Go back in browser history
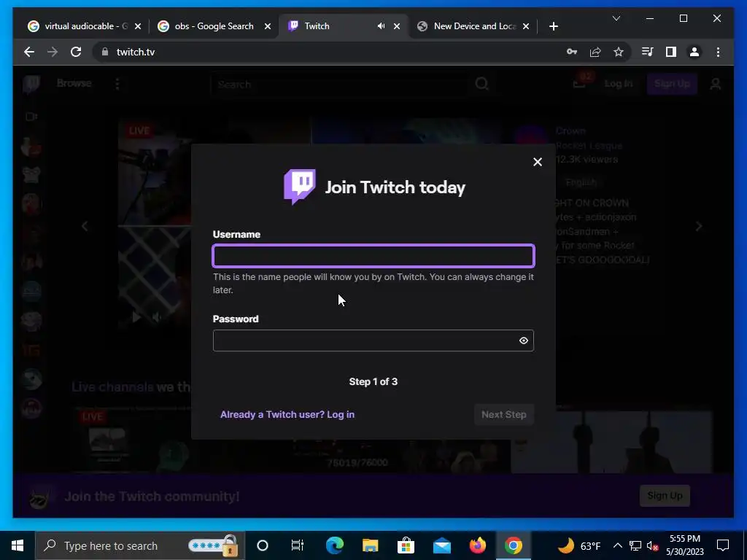 click(x=29, y=52)
